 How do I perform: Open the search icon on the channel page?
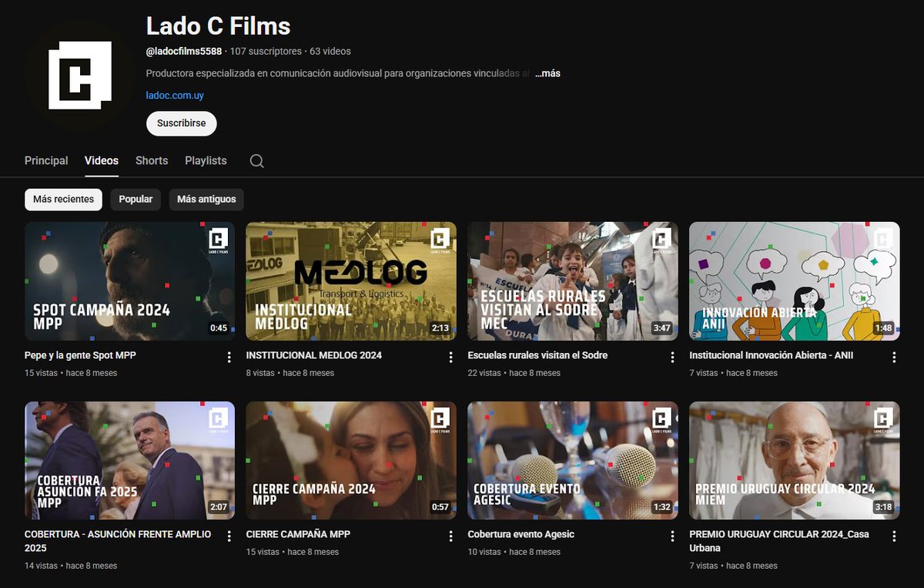click(256, 160)
